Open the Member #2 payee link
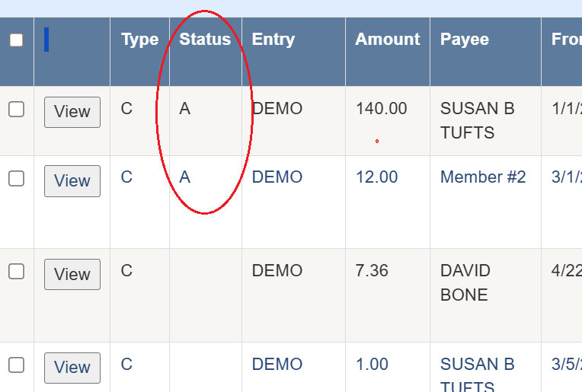582x392 pixels. 483,177
